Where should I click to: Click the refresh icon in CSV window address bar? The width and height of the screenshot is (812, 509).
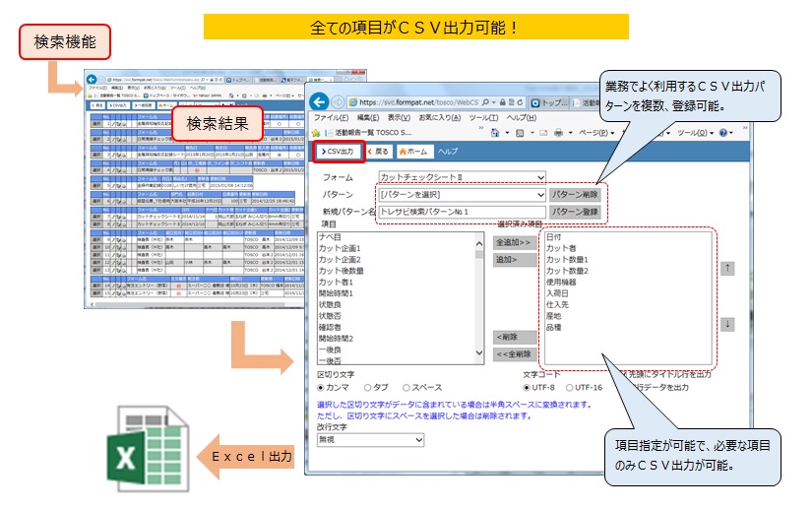[520, 102]
